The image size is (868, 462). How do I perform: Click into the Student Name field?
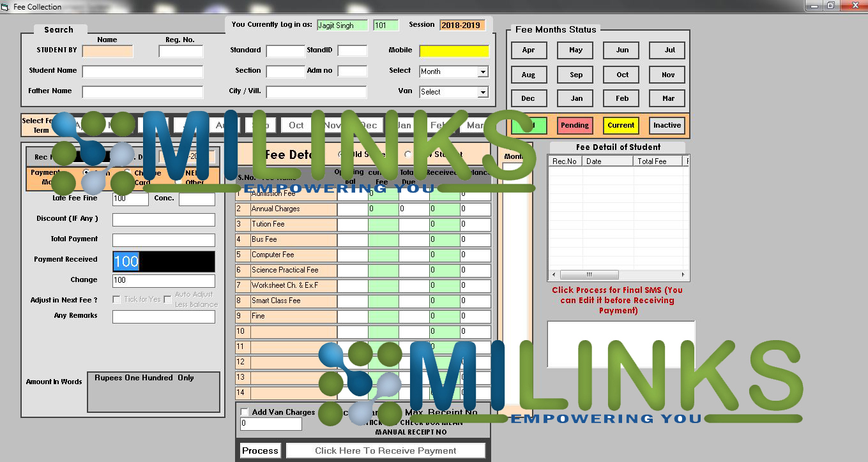(x=142, y=71)
